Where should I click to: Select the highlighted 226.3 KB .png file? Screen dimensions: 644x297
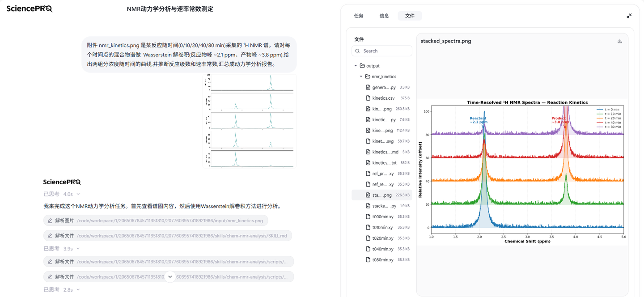[382, 195]
